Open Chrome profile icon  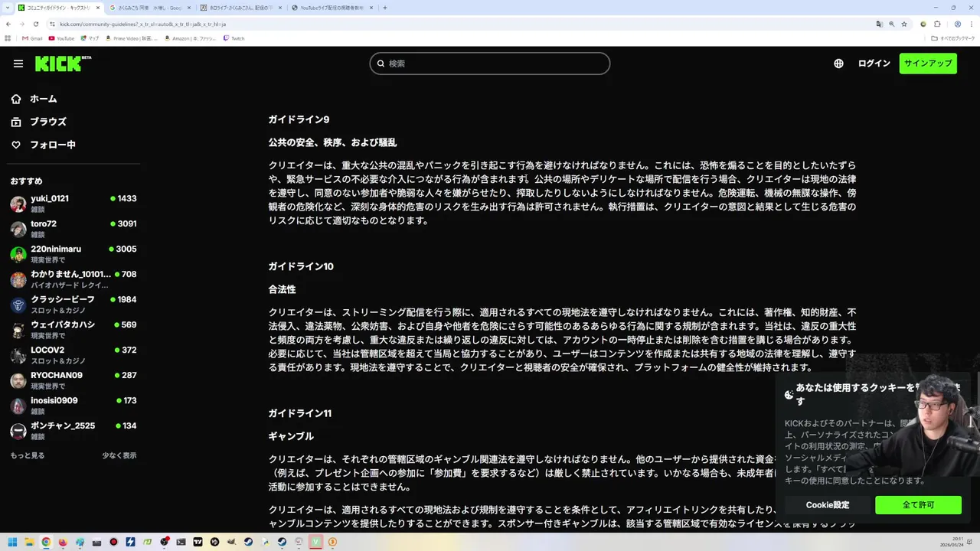coord(957,24)
